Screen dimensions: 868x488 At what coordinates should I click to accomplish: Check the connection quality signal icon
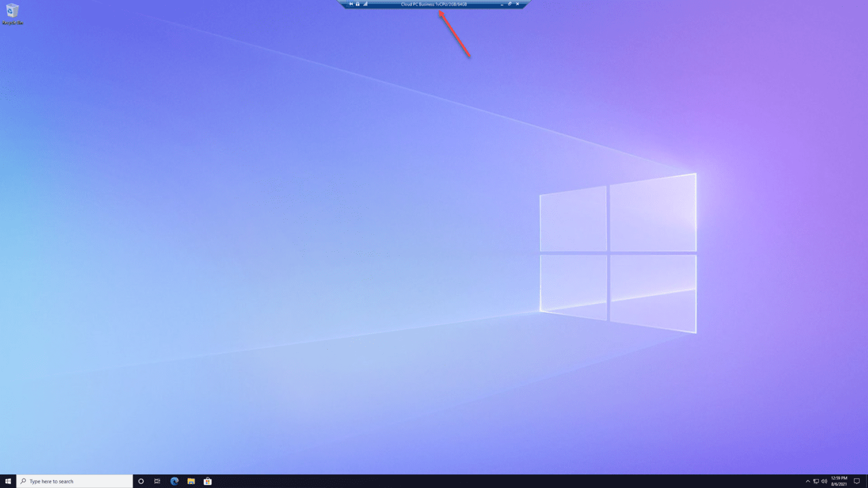click(366, 4)
